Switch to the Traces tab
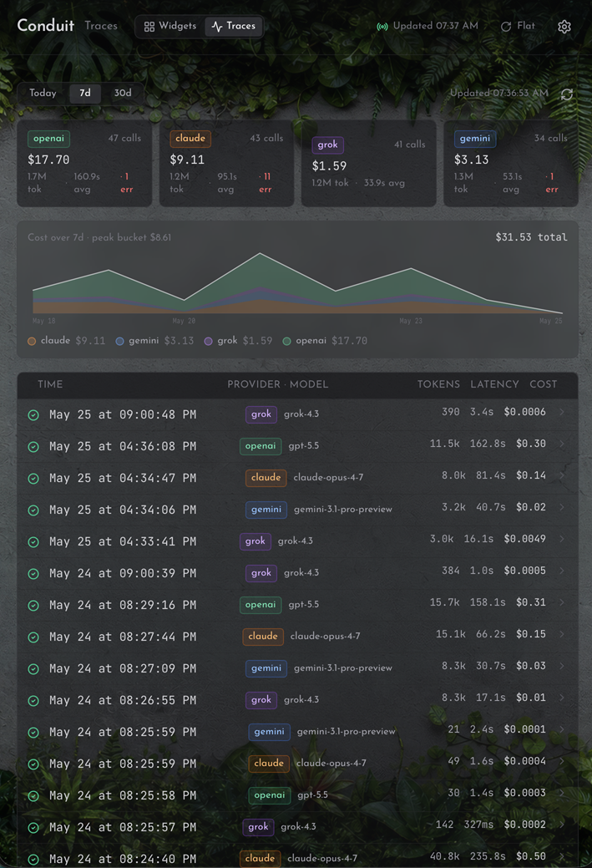 tap(234, 26)
